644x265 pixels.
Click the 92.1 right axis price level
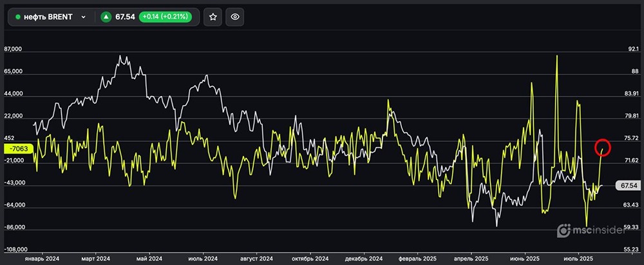[632, 49]
